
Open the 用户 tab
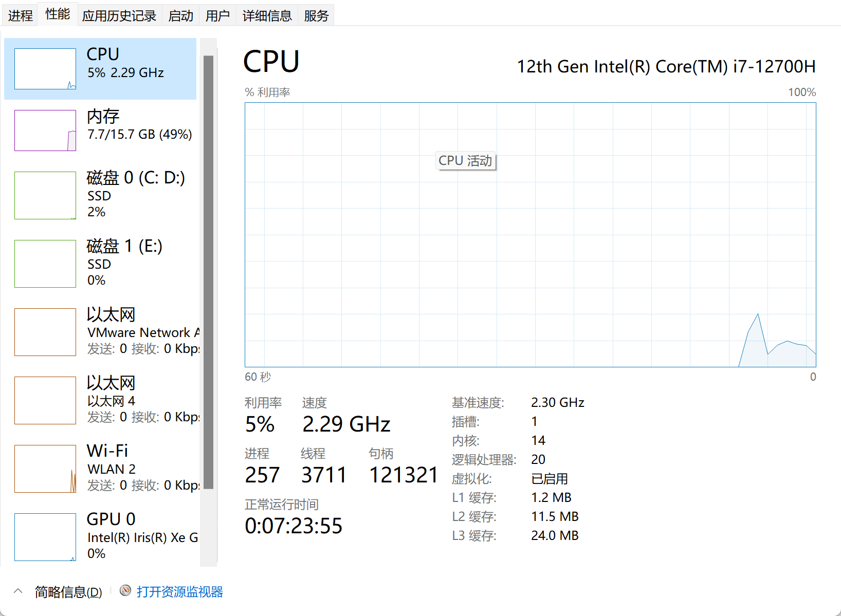point(217,16)
